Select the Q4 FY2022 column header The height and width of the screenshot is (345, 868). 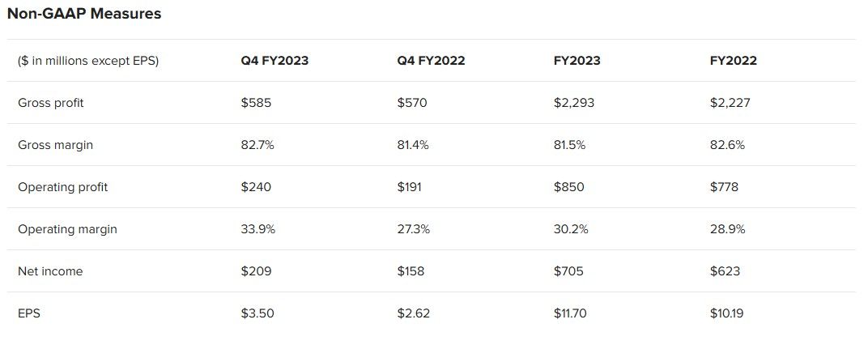click(x=432, y=61)
